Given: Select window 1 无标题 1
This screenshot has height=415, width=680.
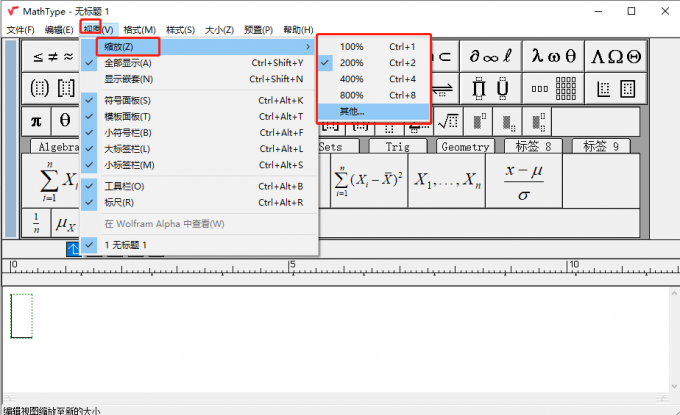Looking at the screenshot, I should tap(199, 245).
